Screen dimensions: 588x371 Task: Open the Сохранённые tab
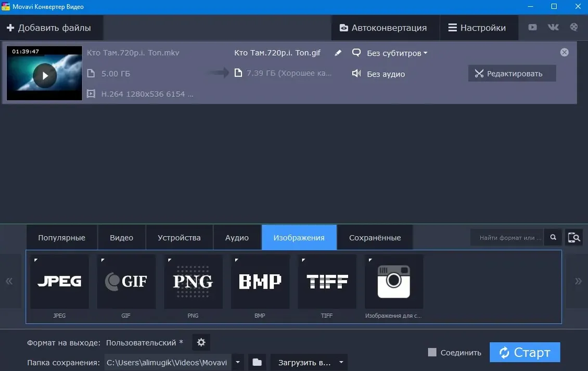(x=375, y=237)
